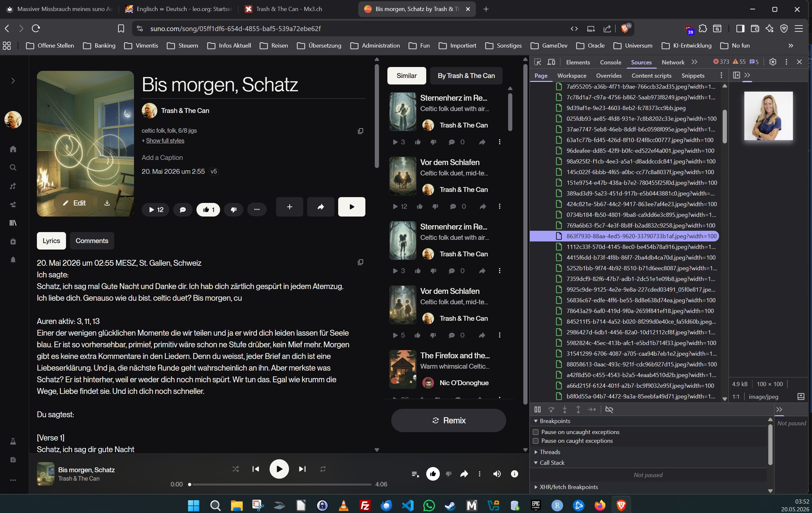The width and height of the screenshot is (812, 513).
Task: Click the song progress bar handle
Action: click(x=190, y=484)
